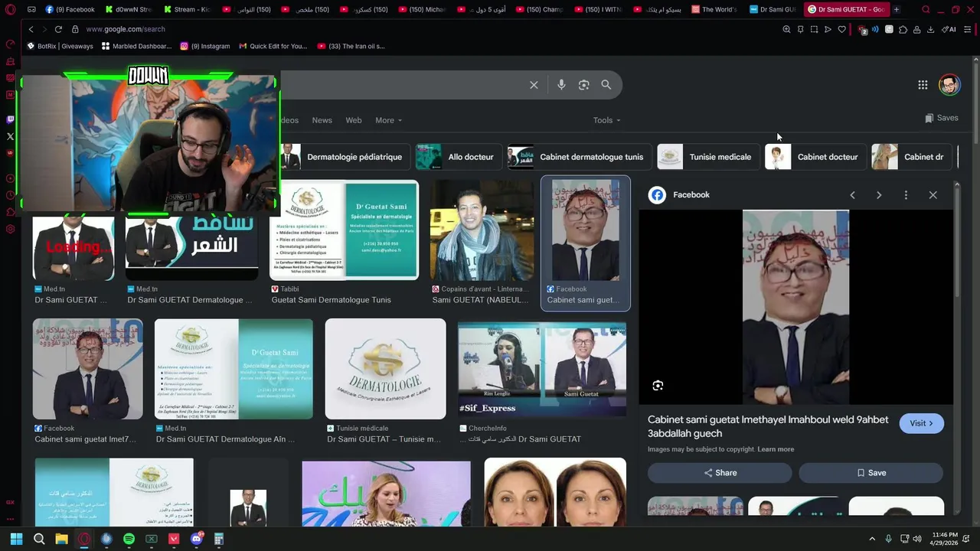980x551 pixels.
Task: Open the browser AI assistant button
Action: pos(949,29)
